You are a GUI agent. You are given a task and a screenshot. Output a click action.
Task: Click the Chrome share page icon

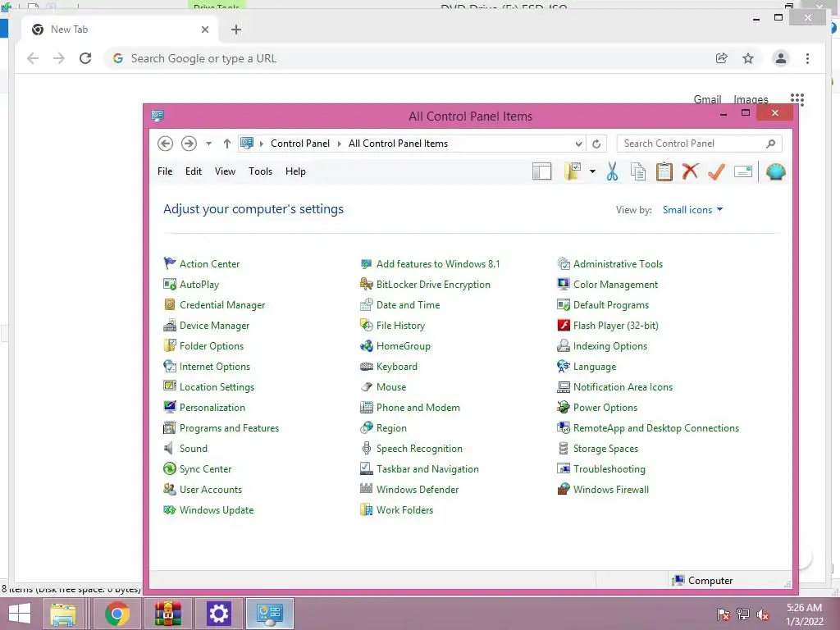[722, 58]
